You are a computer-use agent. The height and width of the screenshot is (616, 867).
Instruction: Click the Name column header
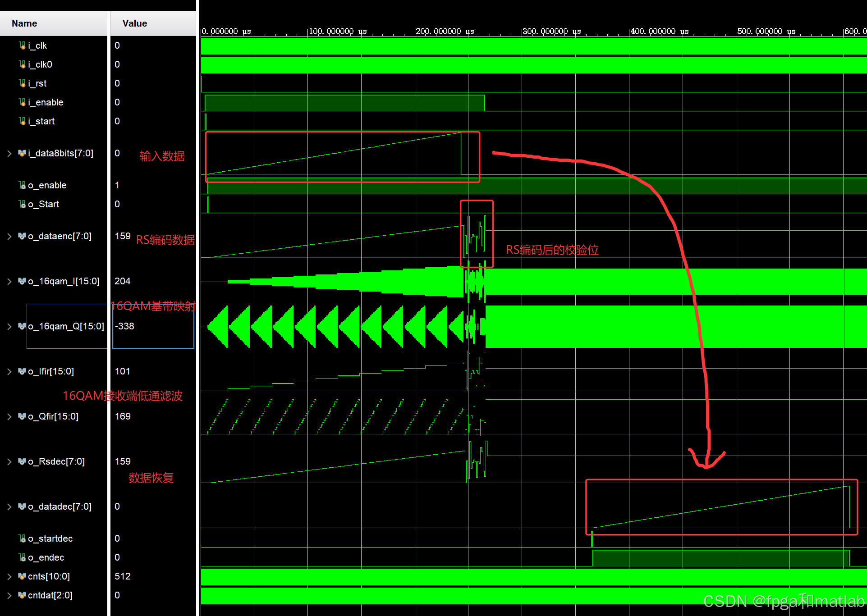click(x=25, y=23)
